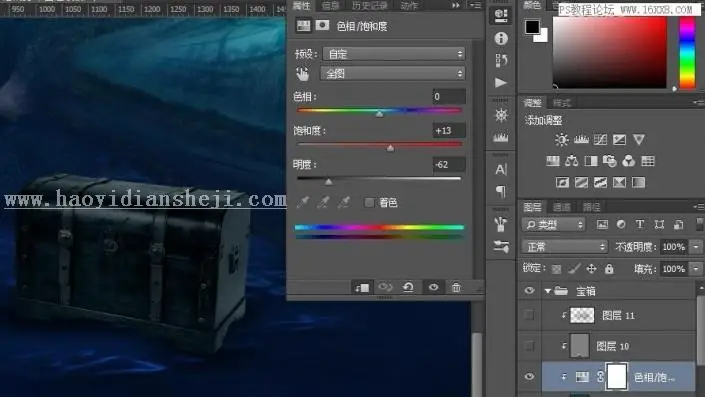Add an Invert adjustment
Viewport: 705px width, 397px height.
click(562, 182)
